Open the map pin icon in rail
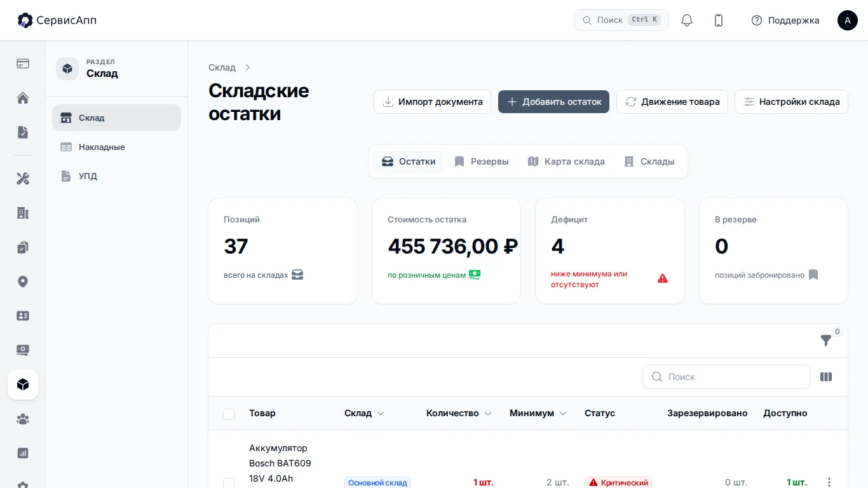Image resolution: width=868 pixels, height=488 pixels. pyautogui.click(x=23, y=281)
